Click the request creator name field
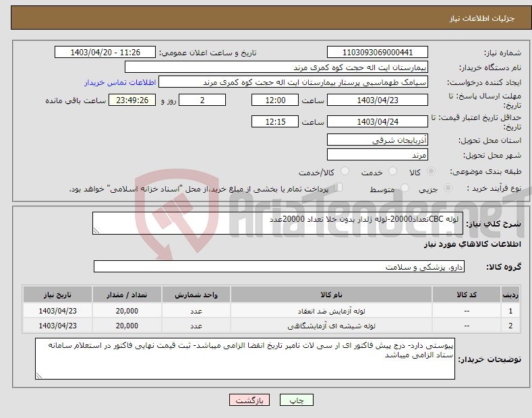Screen dimensions: 532x418 click(x=293, y=82)
